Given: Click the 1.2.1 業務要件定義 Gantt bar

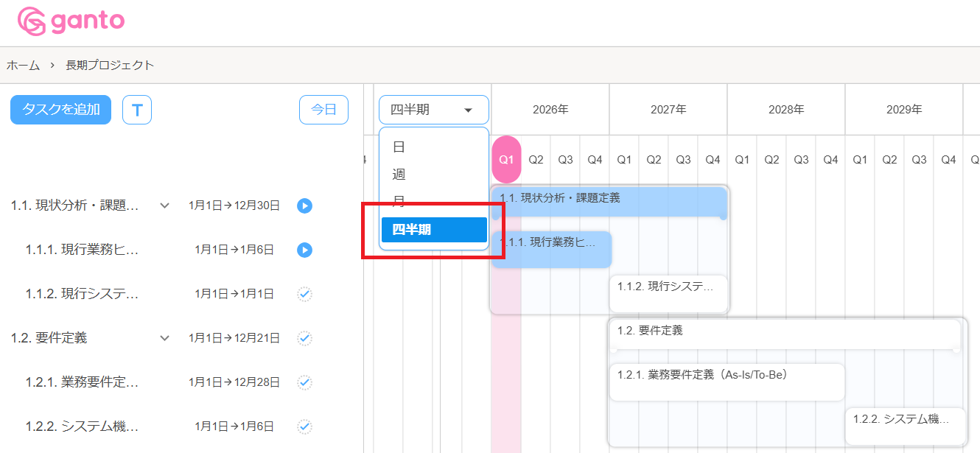Looking at the screenshot, I should (x=726, y=382).
